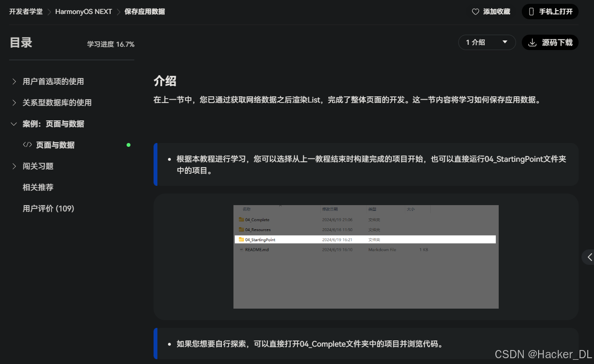Expand the 闯关习题 section chevron

(x=14, y=166)
